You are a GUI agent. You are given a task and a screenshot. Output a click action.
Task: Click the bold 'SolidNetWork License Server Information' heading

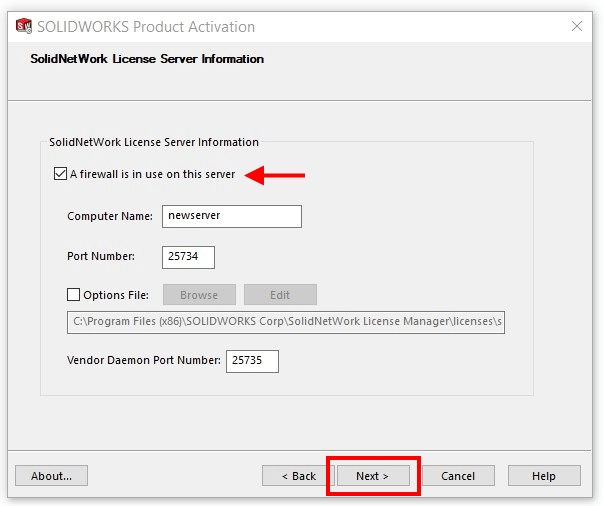tap(147, 59)
